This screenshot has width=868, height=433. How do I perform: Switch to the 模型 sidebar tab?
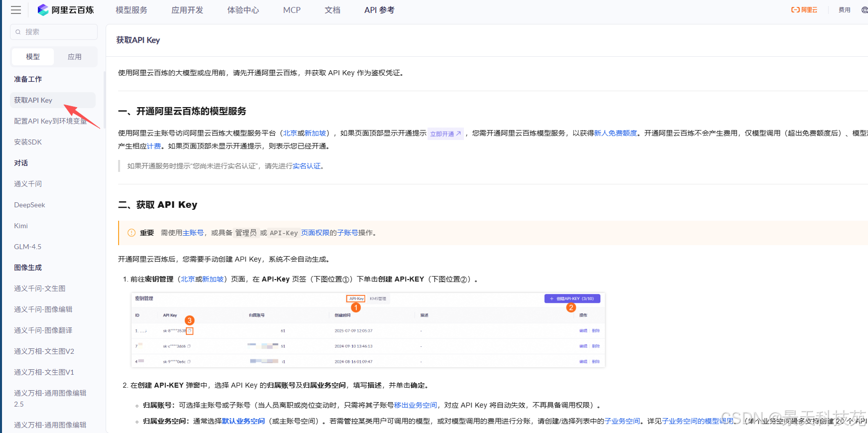click(x=33, y=57)
